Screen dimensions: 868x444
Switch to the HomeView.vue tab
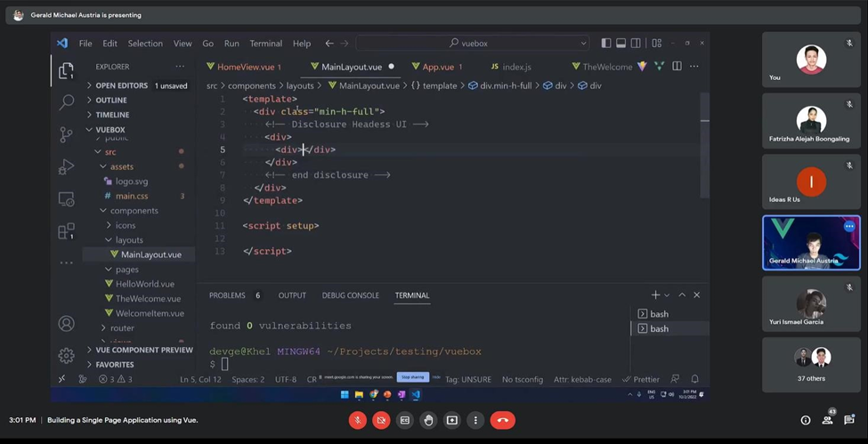[245, 67]
